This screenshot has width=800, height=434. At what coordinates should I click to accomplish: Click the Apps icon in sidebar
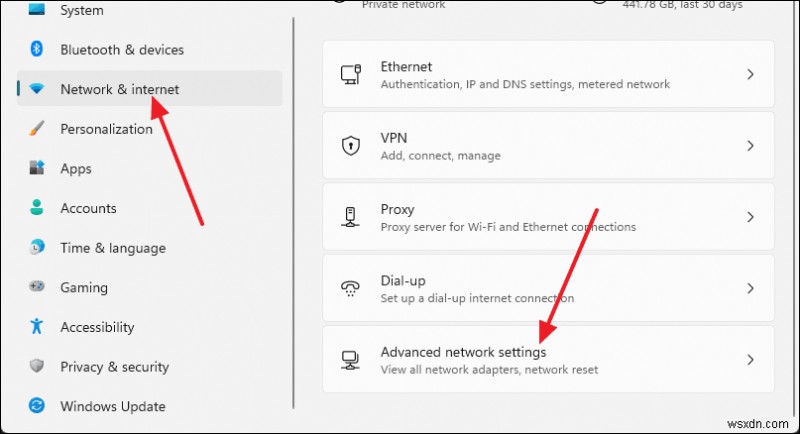click(37, 168)
